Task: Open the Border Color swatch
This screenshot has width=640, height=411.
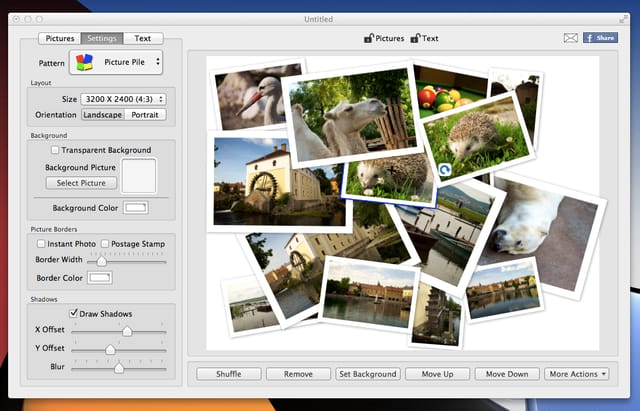Action: click(x=100, y=278)
